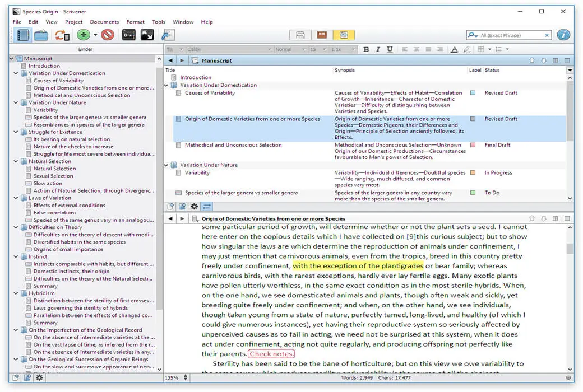Toggle the auto-load selection arrows icon

(207, 207)
